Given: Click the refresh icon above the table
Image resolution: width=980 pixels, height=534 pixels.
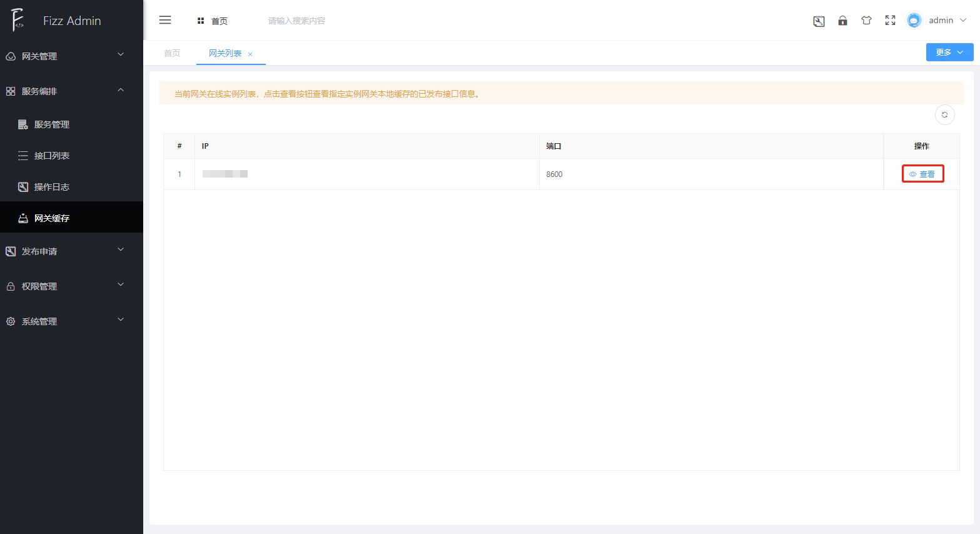Looking at the screenshot, I should tap(944, 114).
